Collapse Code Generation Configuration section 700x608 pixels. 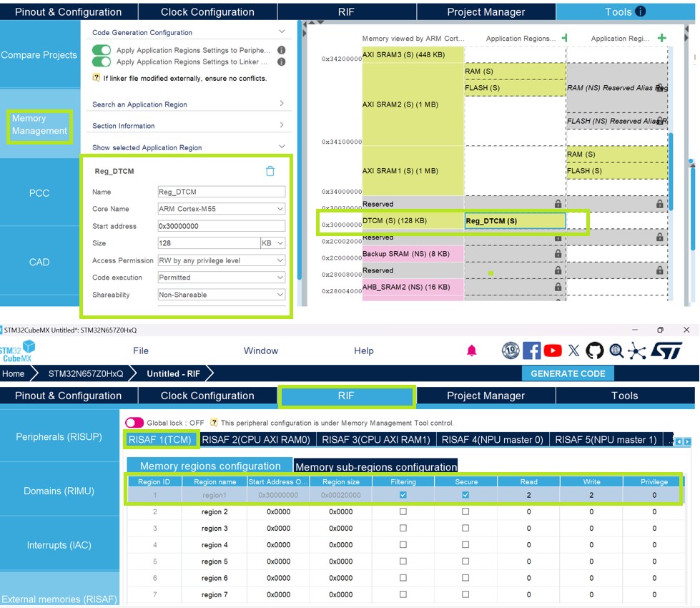[282, 31]
